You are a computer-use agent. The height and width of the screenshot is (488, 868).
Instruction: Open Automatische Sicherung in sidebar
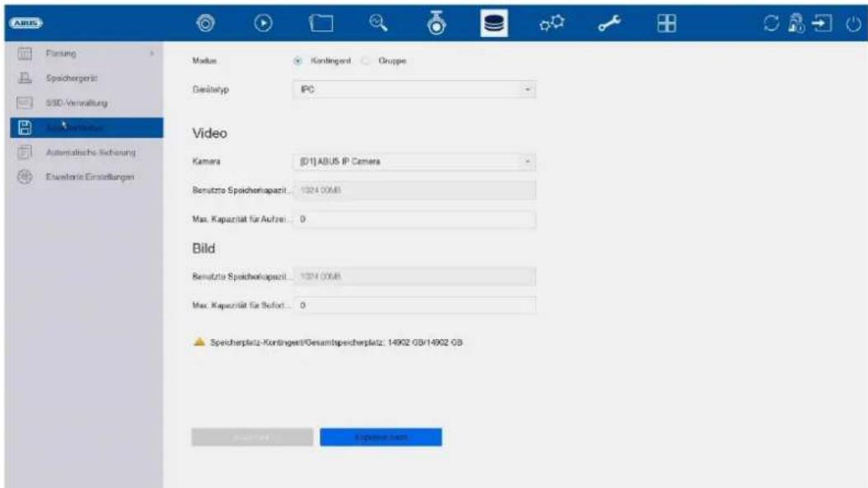[x=91, y=152]
